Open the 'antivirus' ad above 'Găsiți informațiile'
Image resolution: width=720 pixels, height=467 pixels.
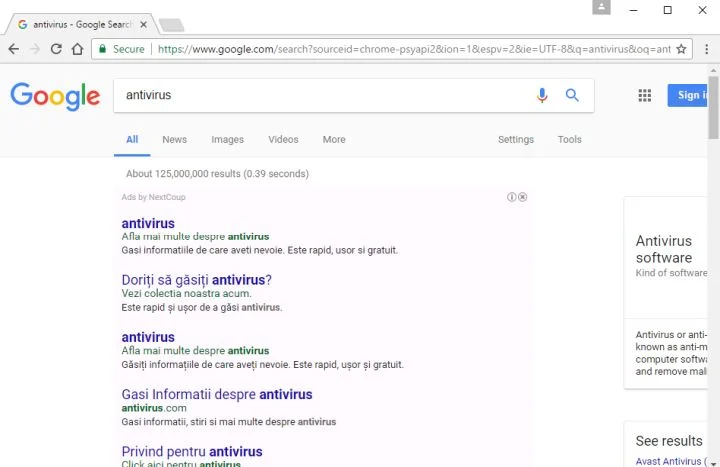click(148, 337)
